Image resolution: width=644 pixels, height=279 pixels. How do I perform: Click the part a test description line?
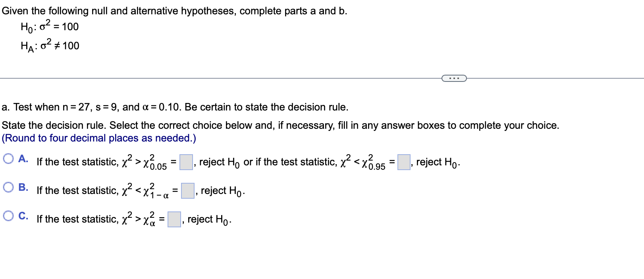pos(175,107)
